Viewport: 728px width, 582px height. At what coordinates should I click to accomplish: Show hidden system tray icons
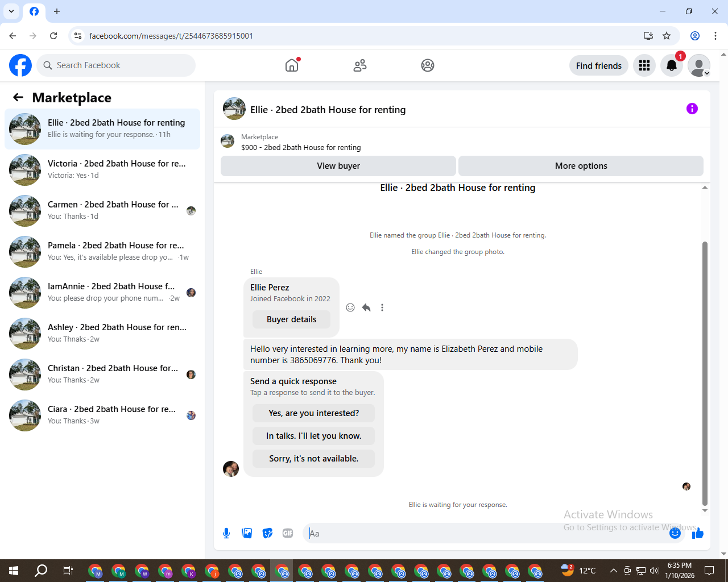click(x=613, y=571)
